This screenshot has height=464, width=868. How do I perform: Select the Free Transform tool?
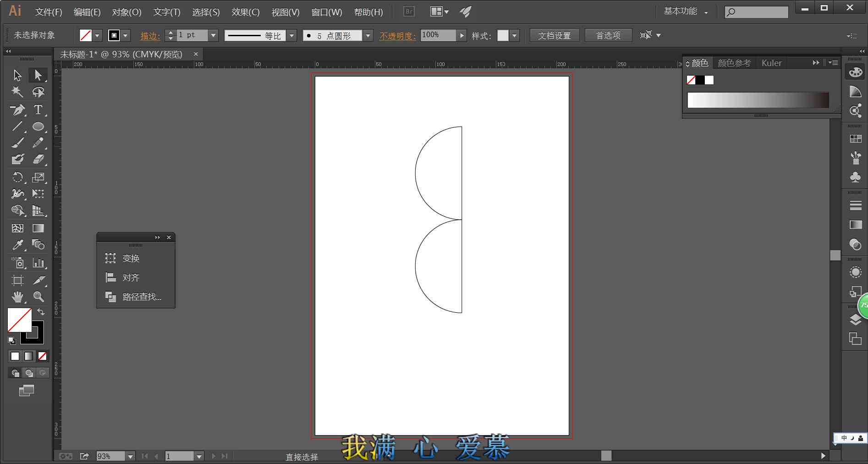pyautogui.click(x=38, y=193)
